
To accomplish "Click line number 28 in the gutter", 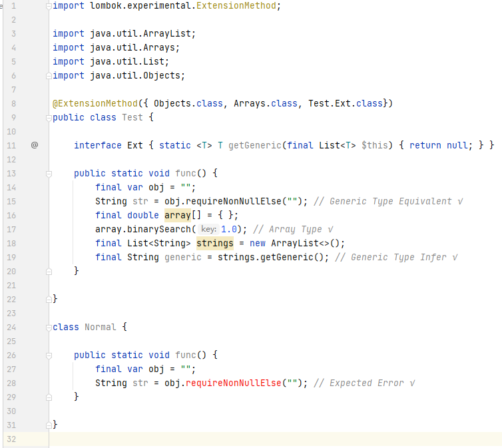I will click(11, 383).
